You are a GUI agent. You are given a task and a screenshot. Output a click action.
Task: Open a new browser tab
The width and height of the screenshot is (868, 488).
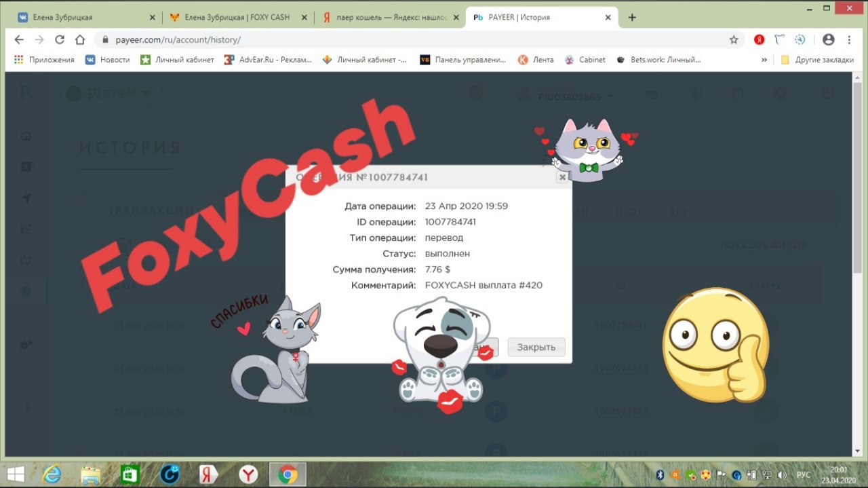(x=632, y=18)
